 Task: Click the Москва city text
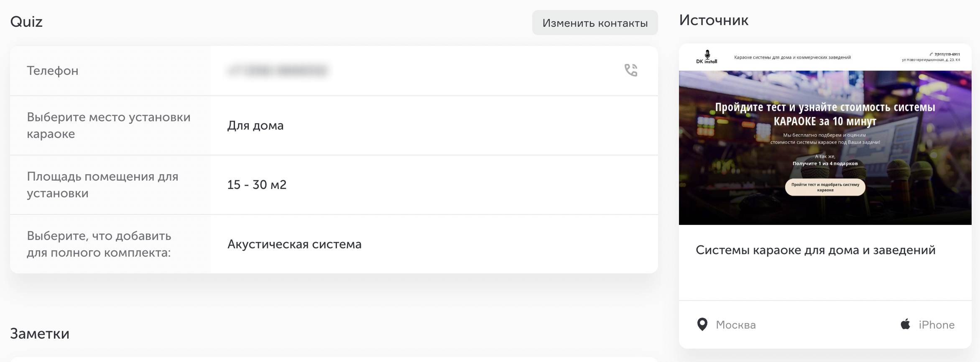pos(736,325)
